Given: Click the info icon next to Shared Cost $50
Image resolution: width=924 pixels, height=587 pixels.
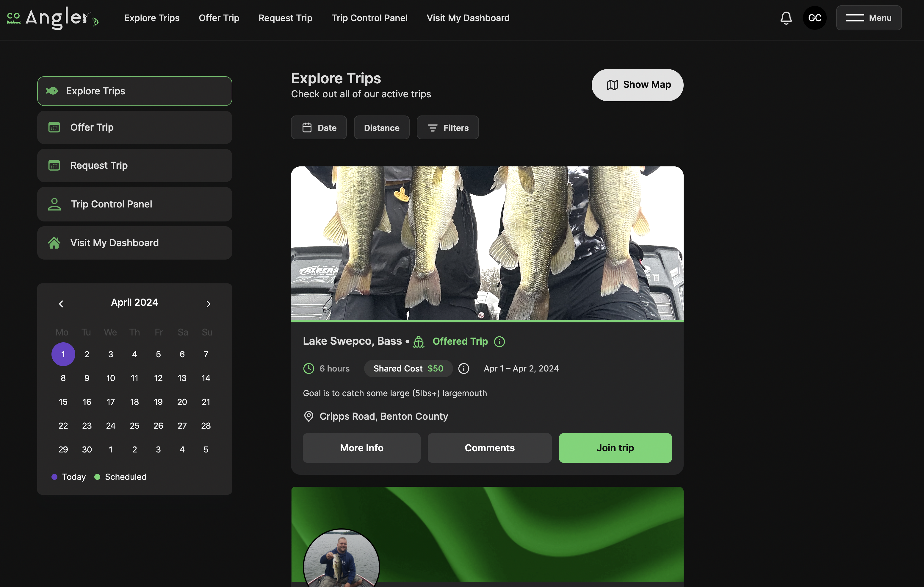Looking at the screenshot, I should coord(463,369).
